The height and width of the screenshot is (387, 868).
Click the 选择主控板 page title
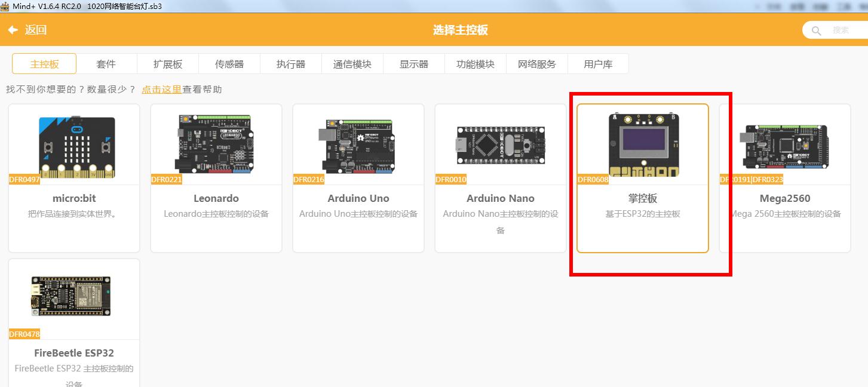pos(461,30)
